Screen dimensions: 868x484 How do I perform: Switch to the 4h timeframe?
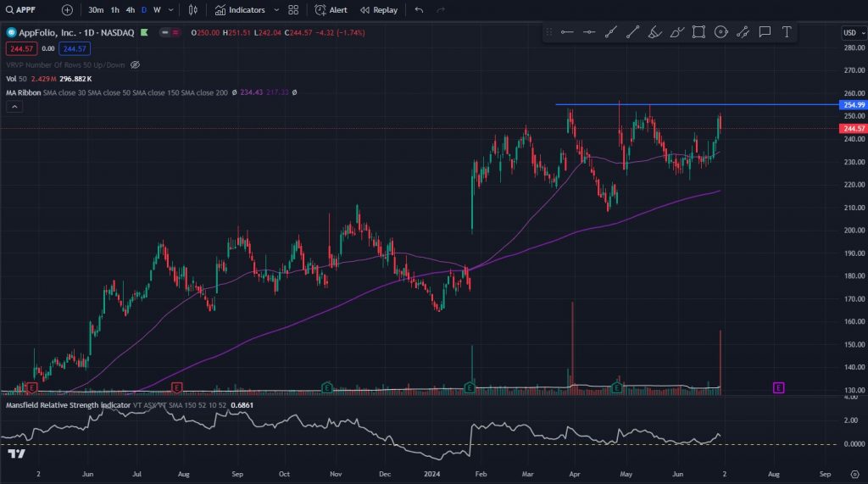point(130,10)
